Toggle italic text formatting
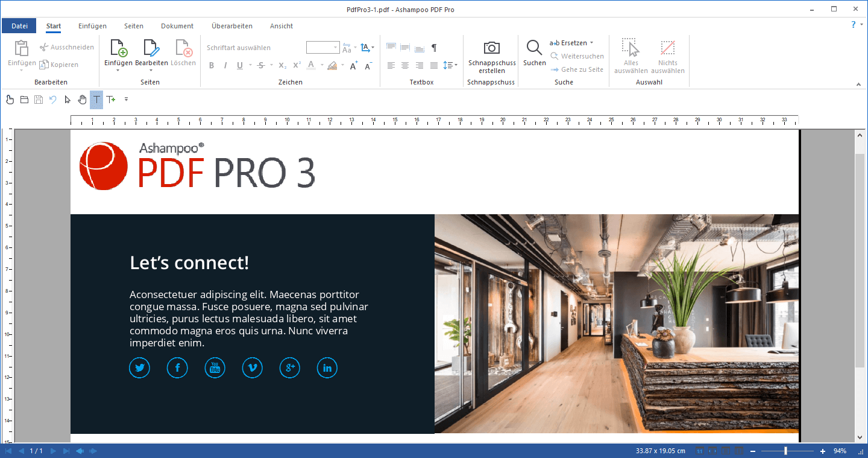 [x=225, y=65]
